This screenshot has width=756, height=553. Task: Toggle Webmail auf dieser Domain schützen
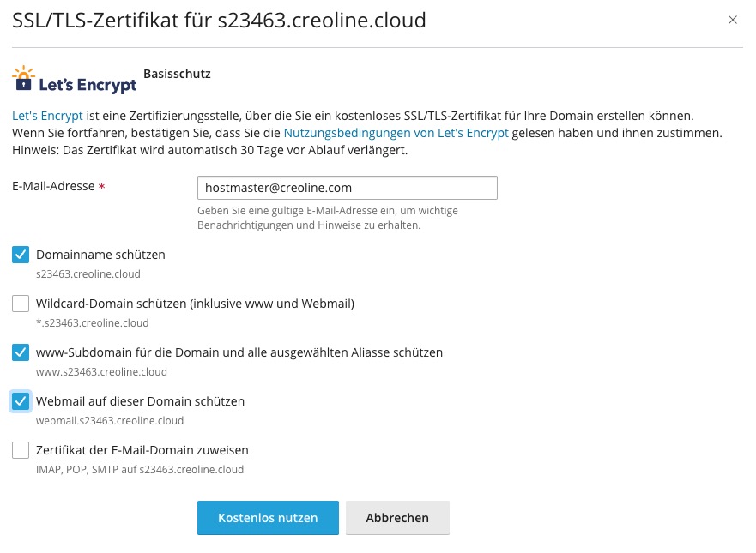pyautogui.click(x=21, y=401)
